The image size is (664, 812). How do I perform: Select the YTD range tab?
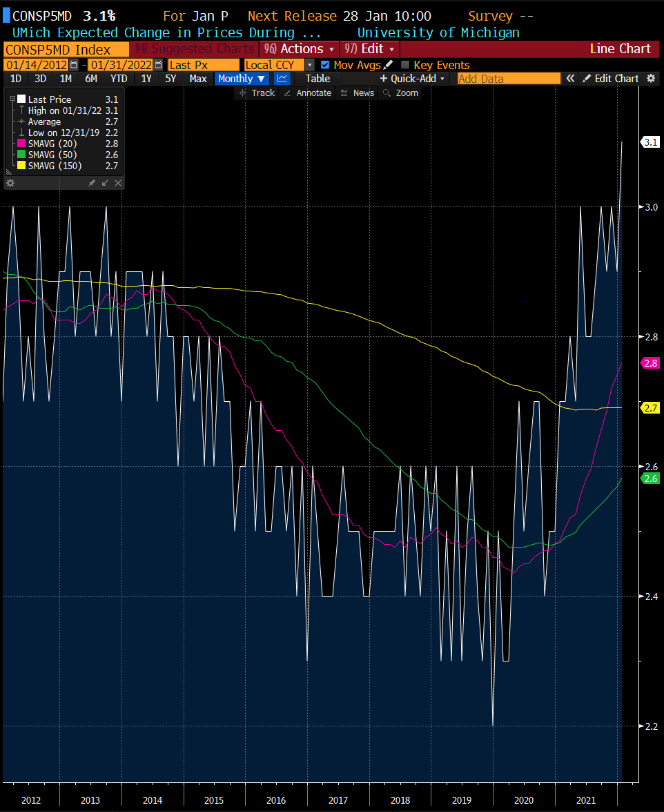(119, 79)
